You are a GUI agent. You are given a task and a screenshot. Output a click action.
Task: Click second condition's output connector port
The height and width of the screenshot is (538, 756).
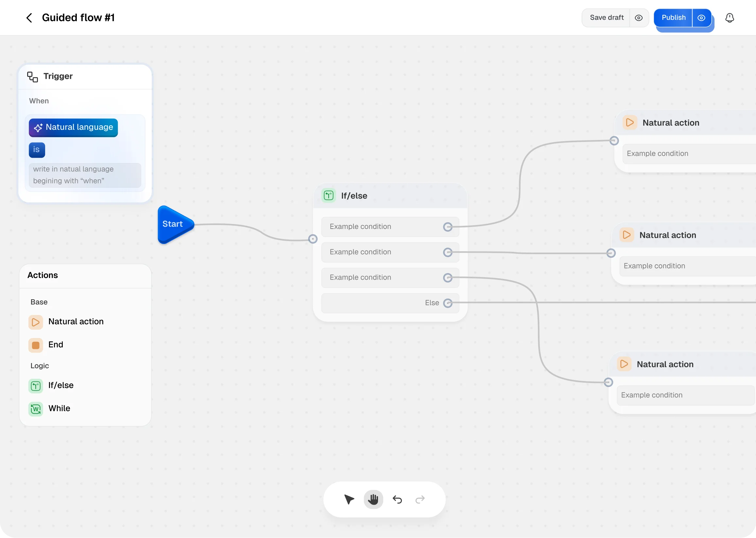pos(448,252)
